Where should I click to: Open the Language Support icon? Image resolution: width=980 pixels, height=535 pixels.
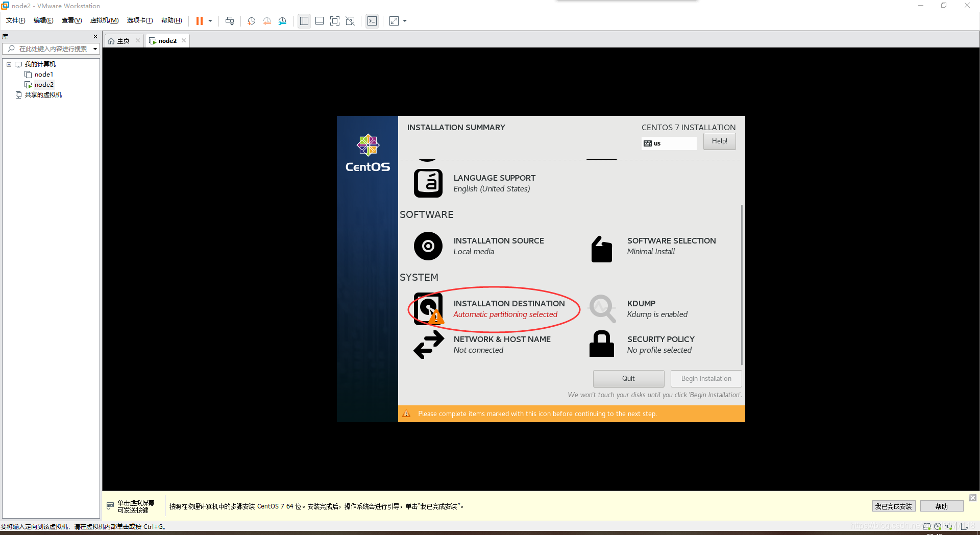(x=428, y=183)
